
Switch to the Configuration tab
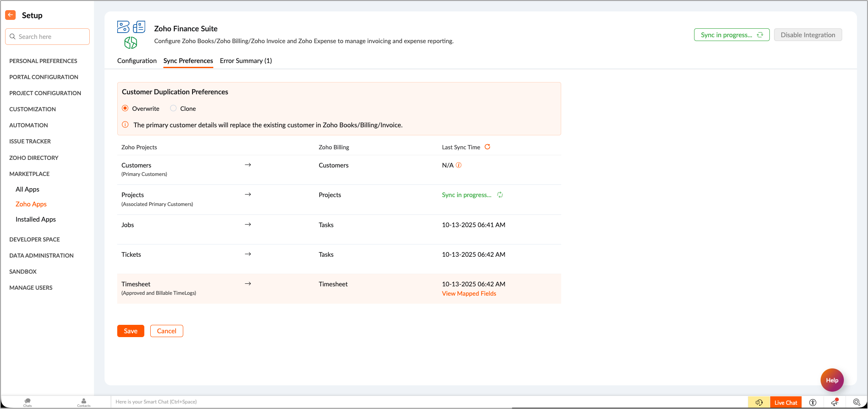(x=137, y=61)
